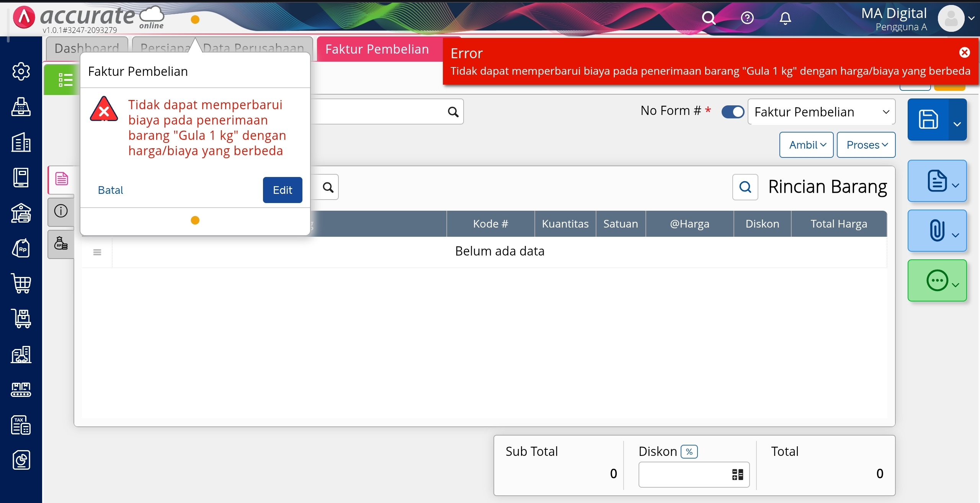Toggle the No Form # auto-number switch
Viewport: 980px width, 503px height.
click(x=733, y=112)
